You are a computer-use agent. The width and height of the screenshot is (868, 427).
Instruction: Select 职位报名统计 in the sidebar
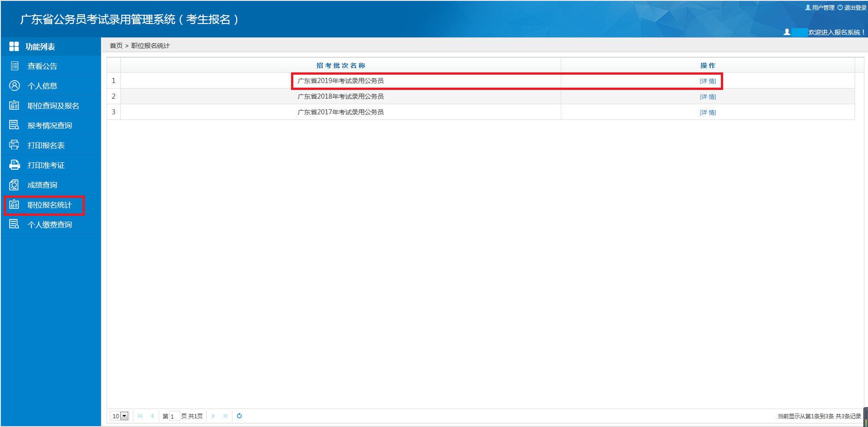click(51, 205)
